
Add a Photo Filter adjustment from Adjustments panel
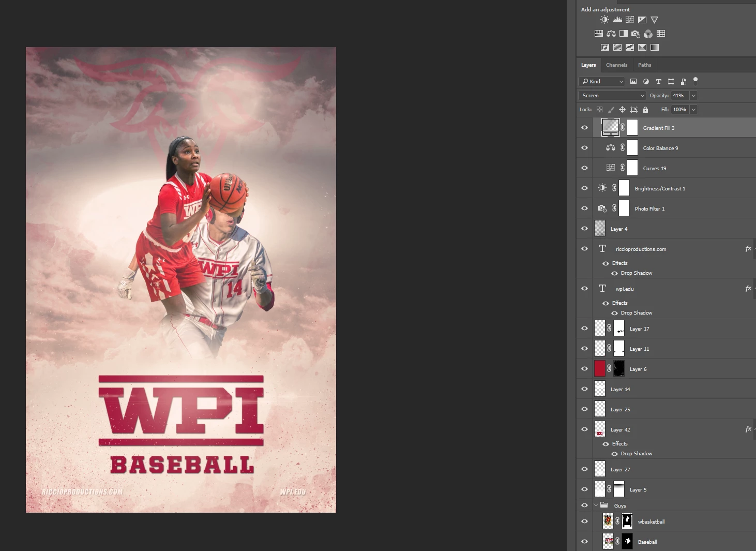(636, 34)
